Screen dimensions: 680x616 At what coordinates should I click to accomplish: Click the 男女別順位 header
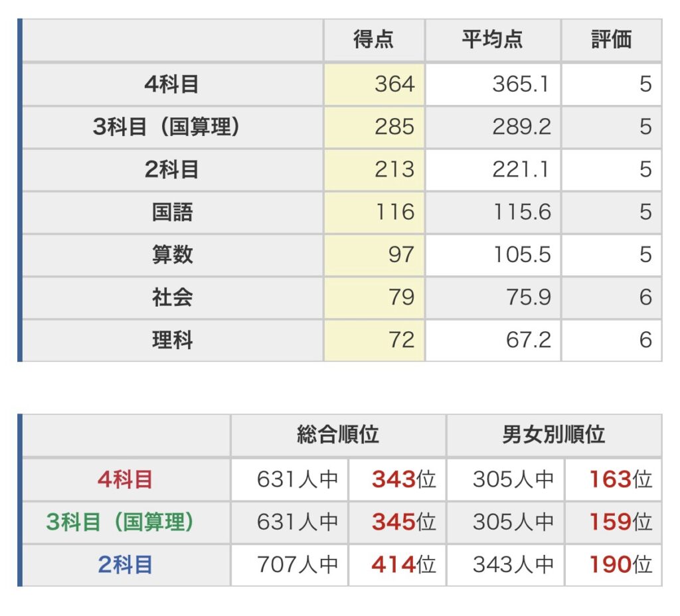pyautogui.click(x=554, y=435)
